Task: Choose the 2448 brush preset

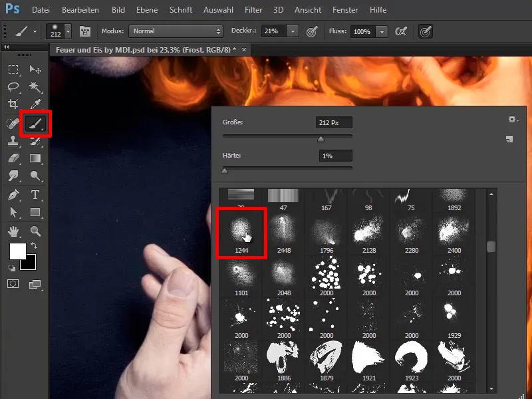Action: [x=284, y=234]
